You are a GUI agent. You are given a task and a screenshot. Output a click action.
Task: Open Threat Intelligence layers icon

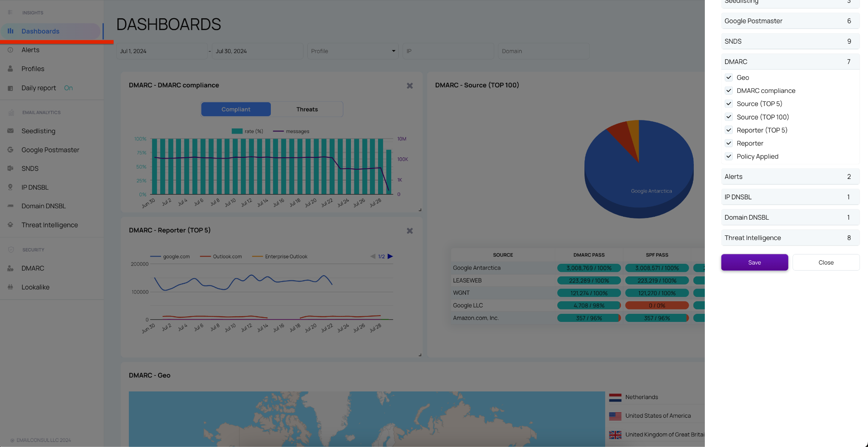click(x=11, y=225)
